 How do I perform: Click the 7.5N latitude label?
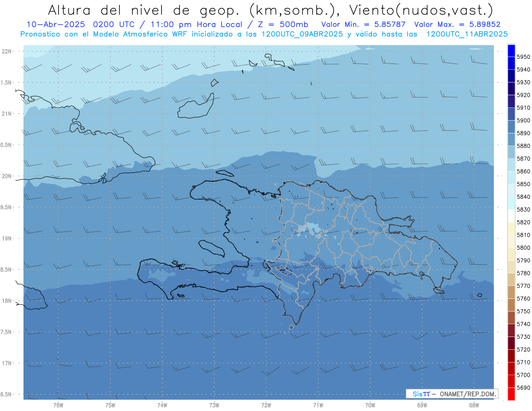click(7, 332)
